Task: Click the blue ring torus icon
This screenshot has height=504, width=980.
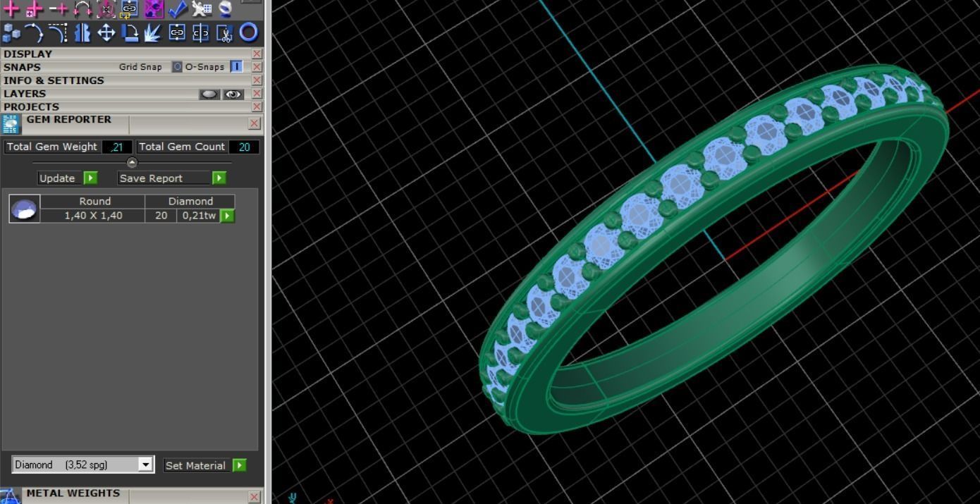Action: pyautogui.click(x=249, y=32)
